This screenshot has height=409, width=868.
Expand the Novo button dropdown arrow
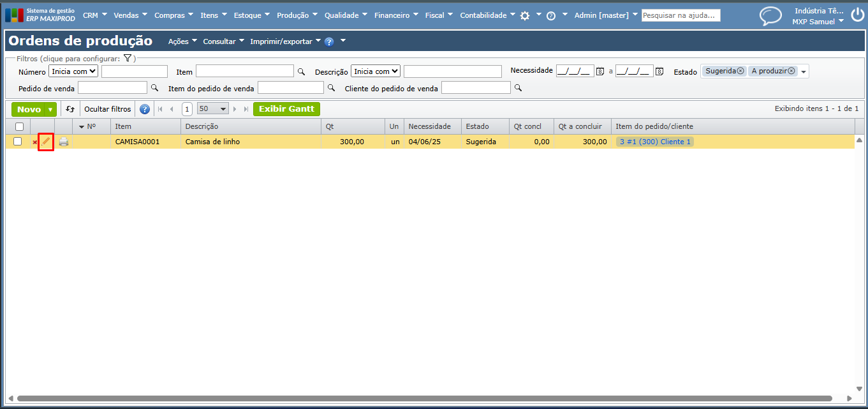click(51, 110)
